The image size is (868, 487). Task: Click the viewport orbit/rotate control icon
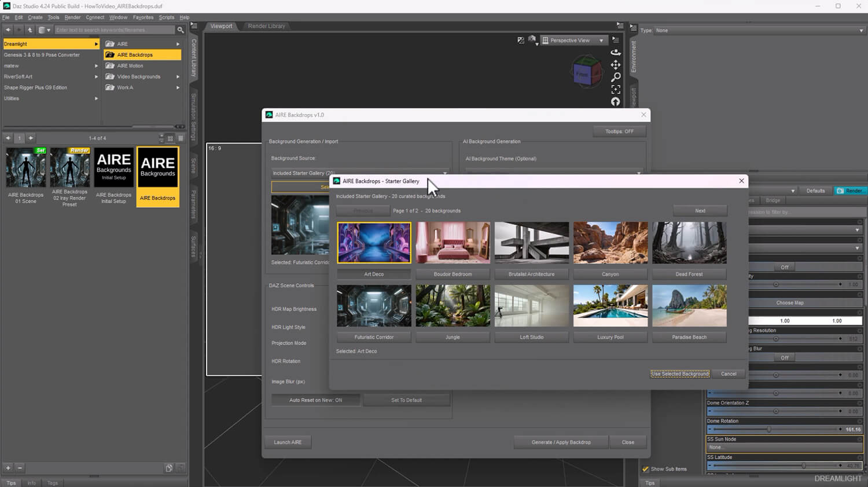(616, 52)
